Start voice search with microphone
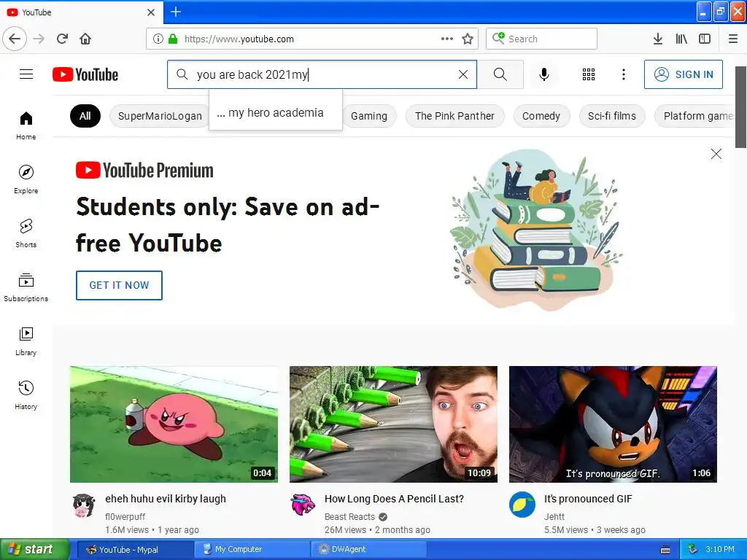 click(544, 74)
